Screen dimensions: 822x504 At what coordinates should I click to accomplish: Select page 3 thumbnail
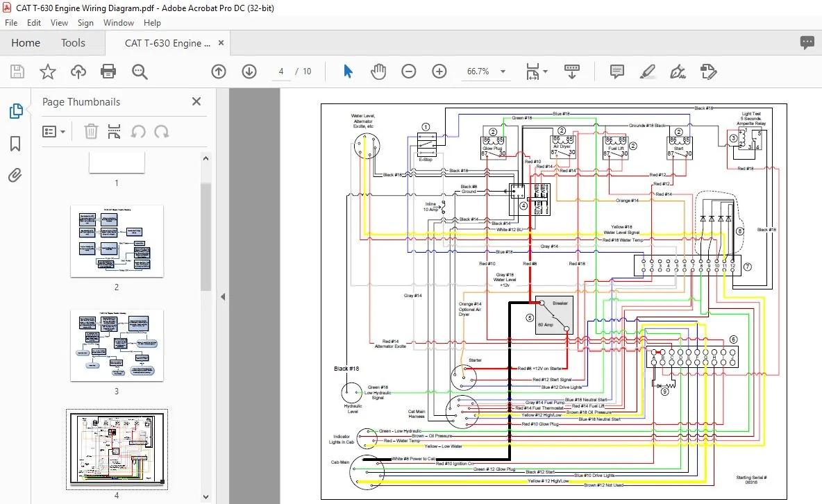117,345
